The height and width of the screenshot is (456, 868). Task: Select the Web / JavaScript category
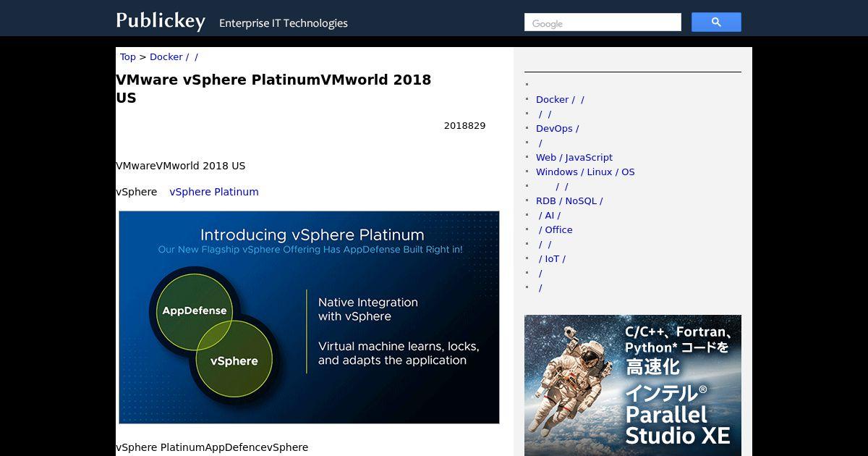574,158
